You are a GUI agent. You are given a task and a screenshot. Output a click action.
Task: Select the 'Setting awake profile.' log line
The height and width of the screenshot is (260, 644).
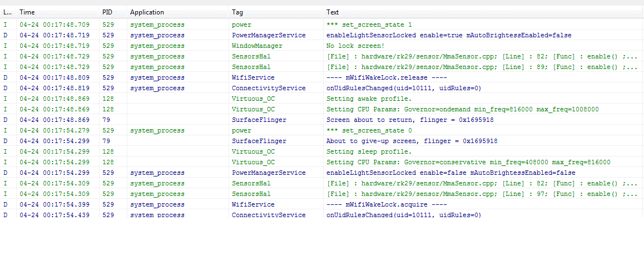pyautogui.click(x=322, y=99)
